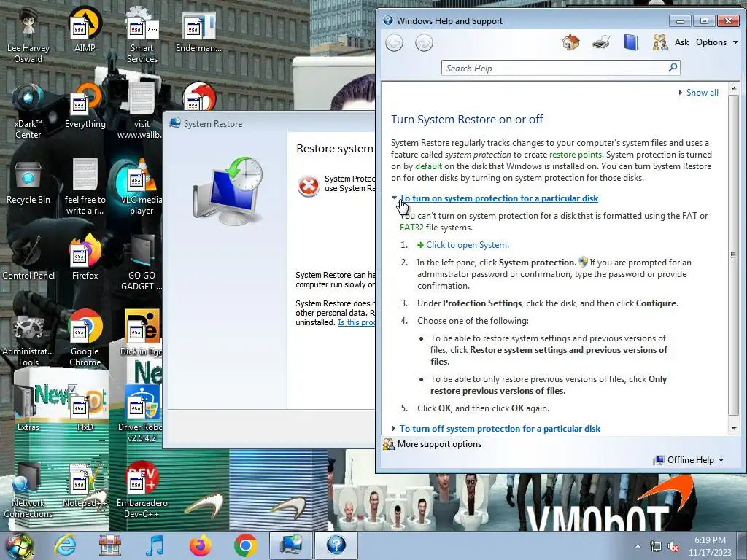Open Control Panel desktop icon
Viewport: 747px width, 560px height.
pos(28,257)
